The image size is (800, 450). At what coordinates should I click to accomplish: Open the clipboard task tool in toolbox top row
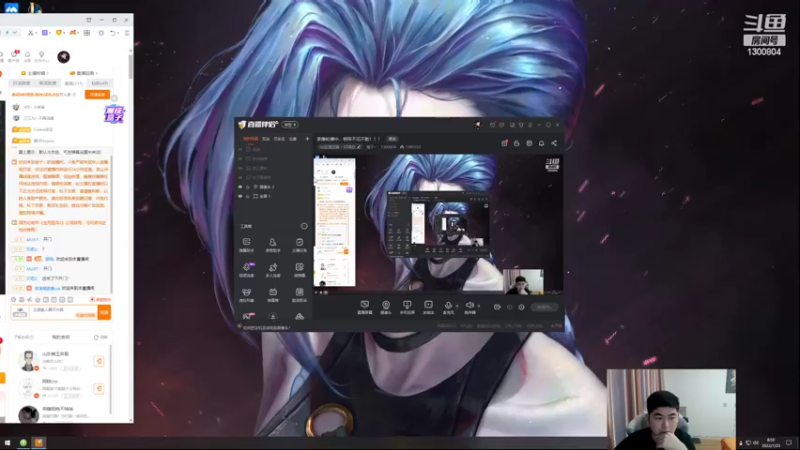pos(299,244)
